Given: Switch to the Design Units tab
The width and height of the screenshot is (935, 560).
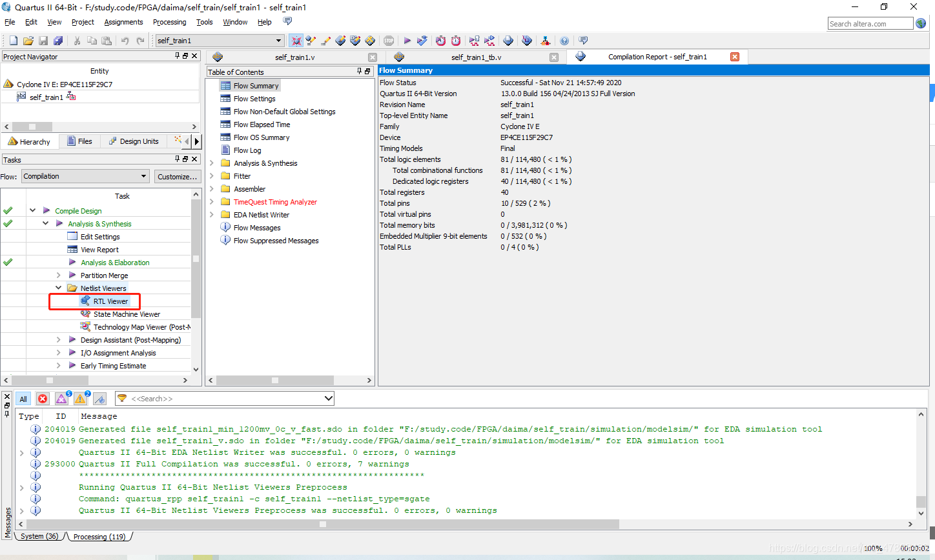Looking at the screenshot, I should [x=133, y=141].
